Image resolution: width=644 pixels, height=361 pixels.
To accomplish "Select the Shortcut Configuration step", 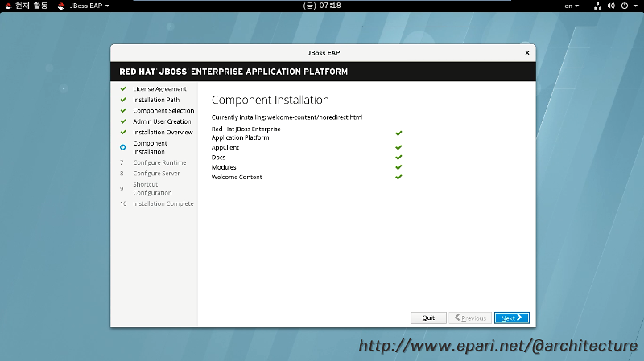I will pos(152,188).
